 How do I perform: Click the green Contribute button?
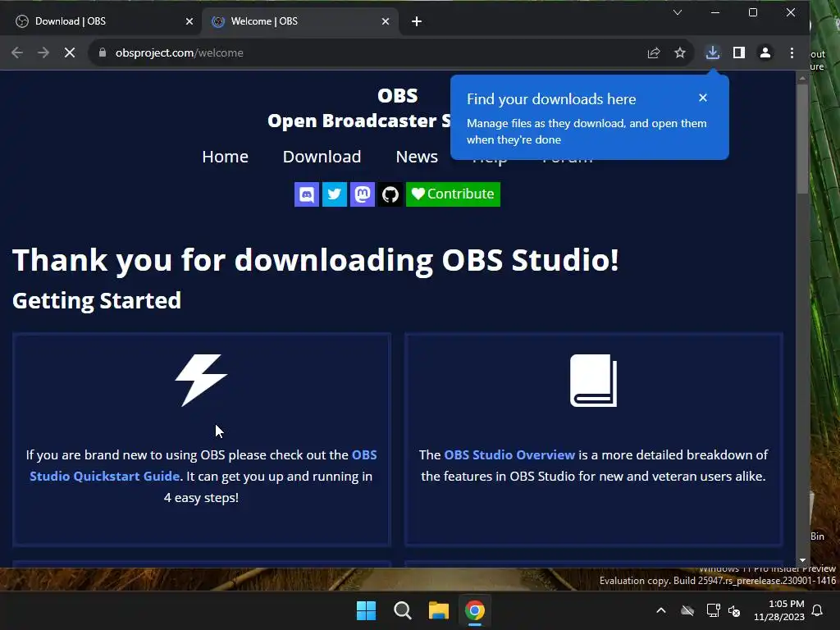[453, 194]
